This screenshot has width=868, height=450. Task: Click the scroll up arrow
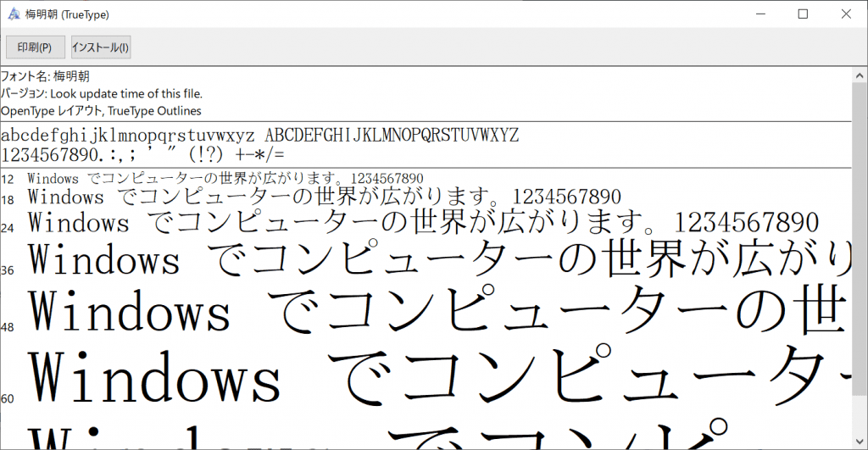860,75
